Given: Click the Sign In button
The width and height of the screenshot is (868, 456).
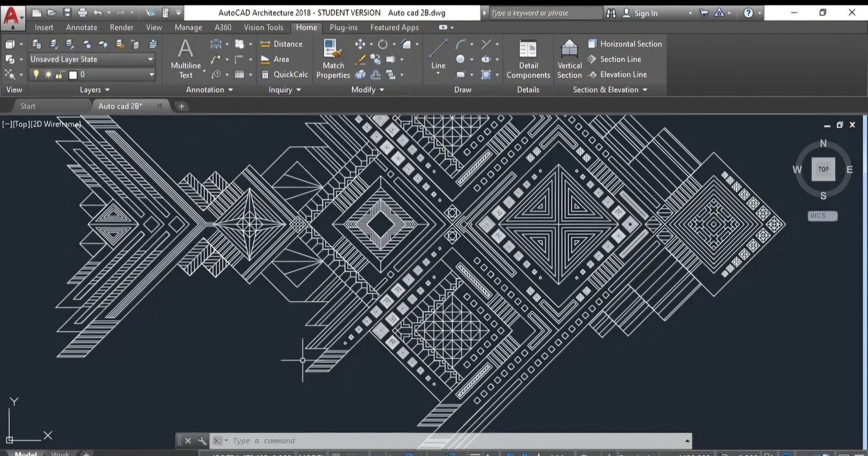Looking at the screenshot, I should (640, 13).
